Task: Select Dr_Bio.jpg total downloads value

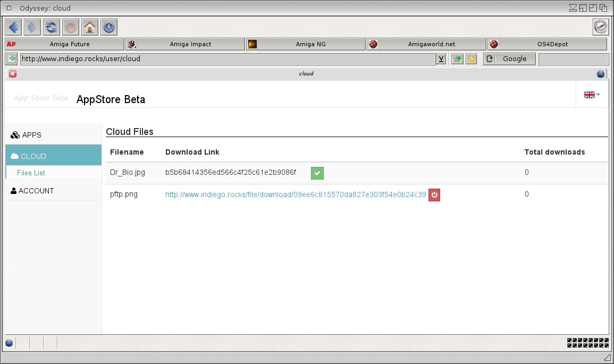Action: click(527, 173)
